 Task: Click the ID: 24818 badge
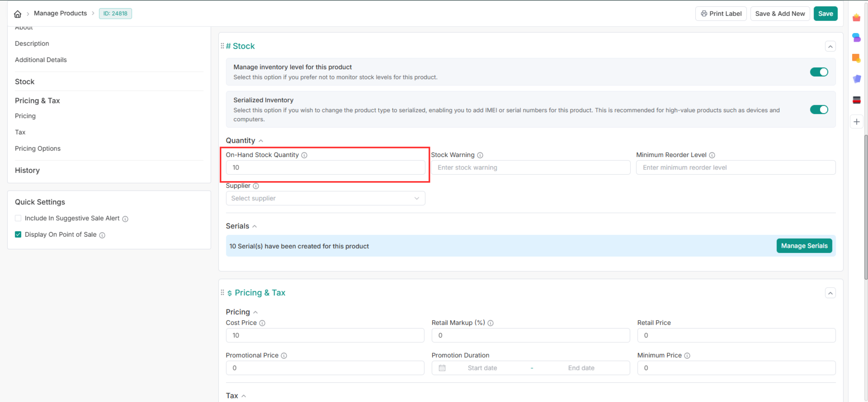[x=115, y=13]
